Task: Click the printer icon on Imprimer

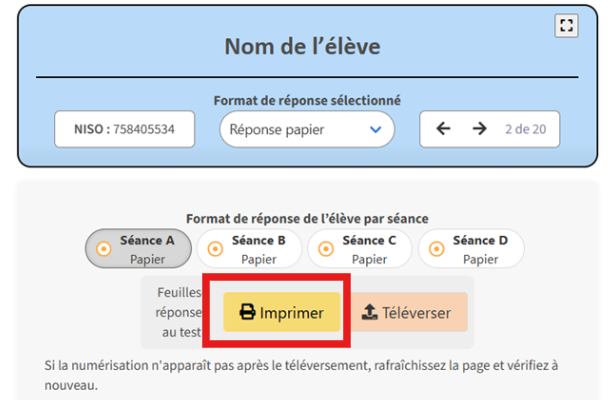Action: 247,313
